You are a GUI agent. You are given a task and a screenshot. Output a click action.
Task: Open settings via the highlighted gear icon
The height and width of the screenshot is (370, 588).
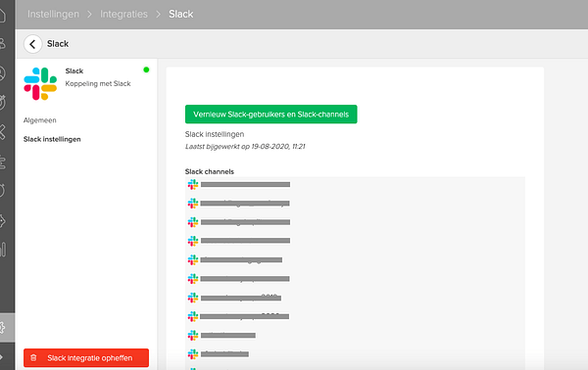(3, 327)
